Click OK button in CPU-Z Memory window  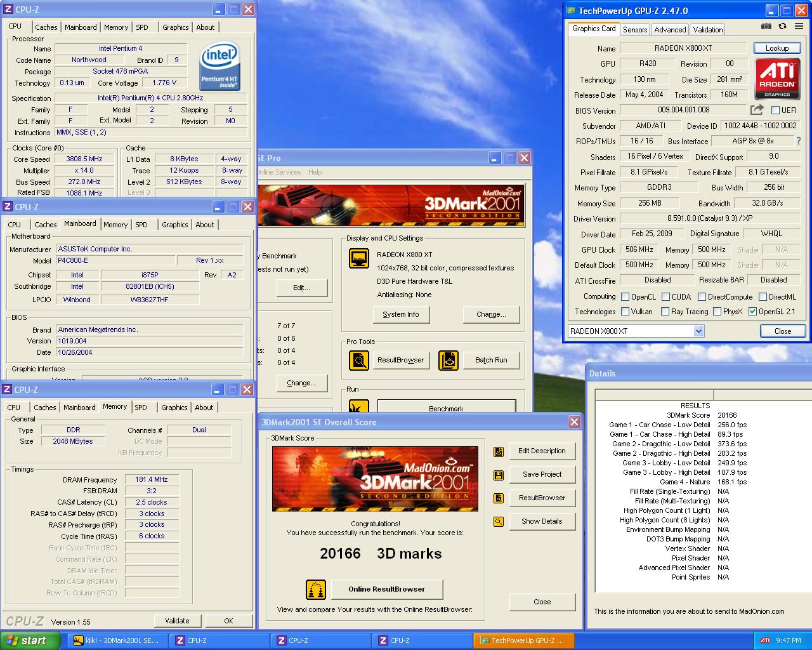click(x=228, y=621)
